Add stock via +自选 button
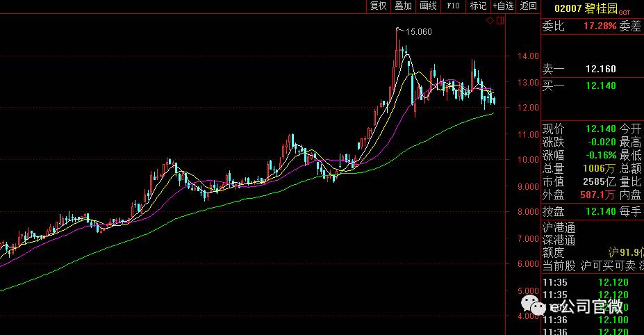The height and width of the screenshot is (335, 644). click(x=503, y=6)
